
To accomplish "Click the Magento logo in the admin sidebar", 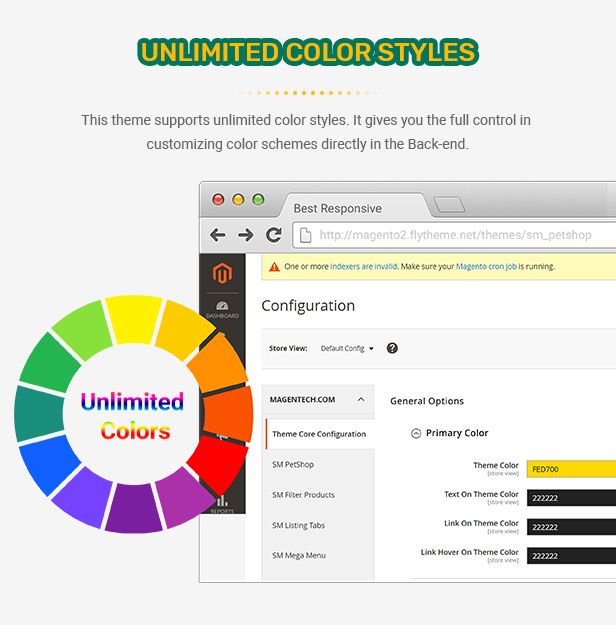I will pos(221,273).
